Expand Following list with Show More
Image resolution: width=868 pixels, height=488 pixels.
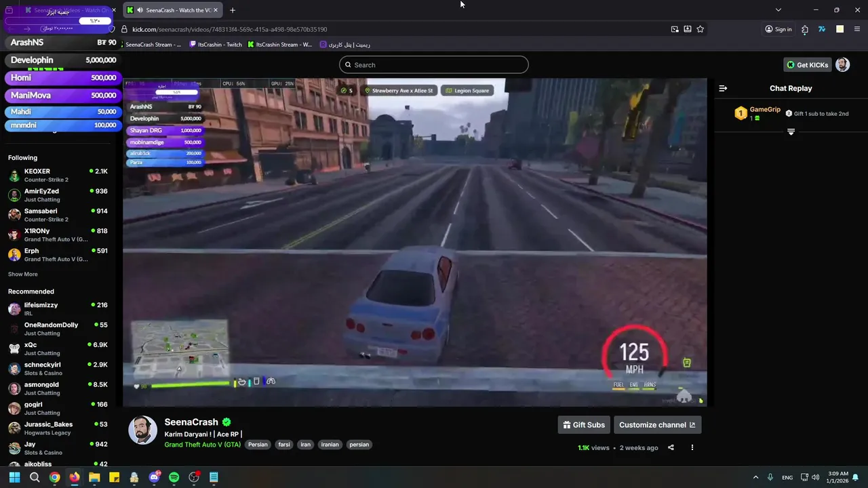(22, 274)
